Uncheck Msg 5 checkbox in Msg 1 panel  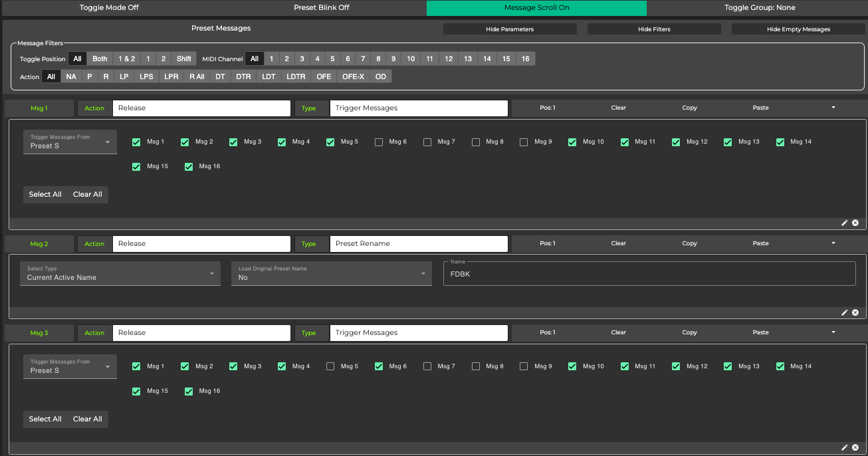click(330, 142)
